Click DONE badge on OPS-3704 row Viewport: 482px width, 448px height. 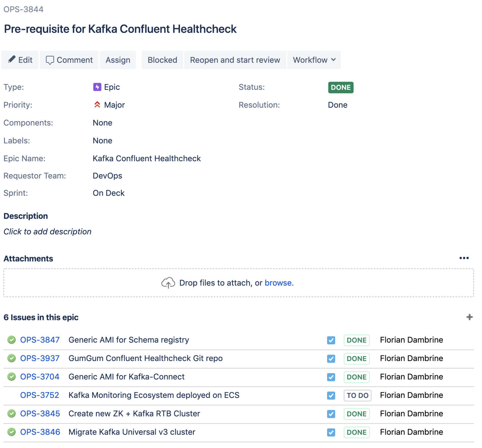point(357,377)
